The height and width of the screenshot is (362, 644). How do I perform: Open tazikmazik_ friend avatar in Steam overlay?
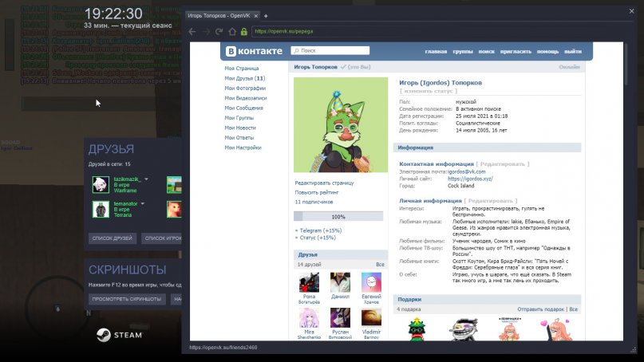click(101, 185)
